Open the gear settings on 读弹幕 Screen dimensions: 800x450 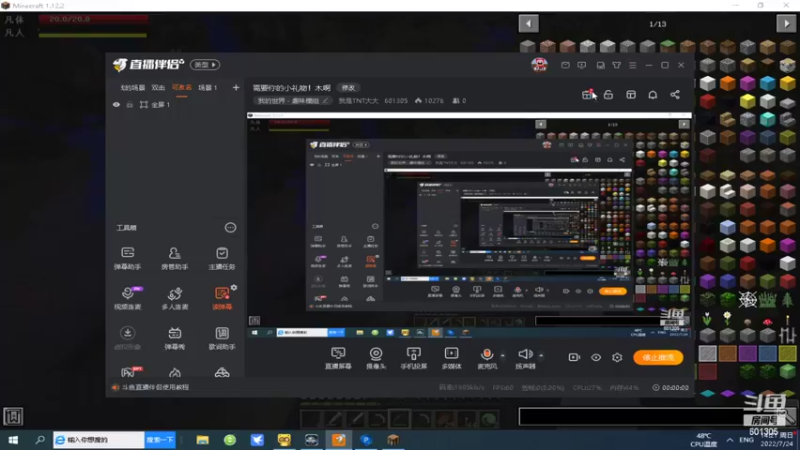point(234,288)
